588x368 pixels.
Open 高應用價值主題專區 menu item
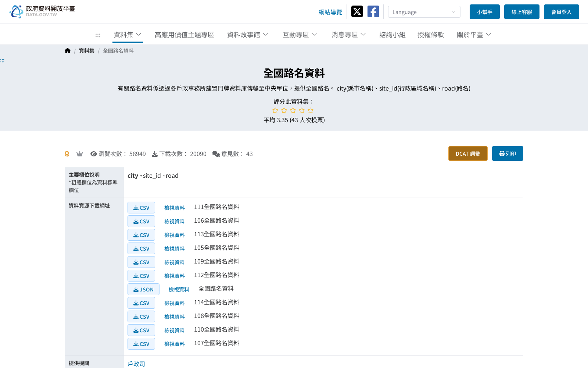[x=184, y=35]
